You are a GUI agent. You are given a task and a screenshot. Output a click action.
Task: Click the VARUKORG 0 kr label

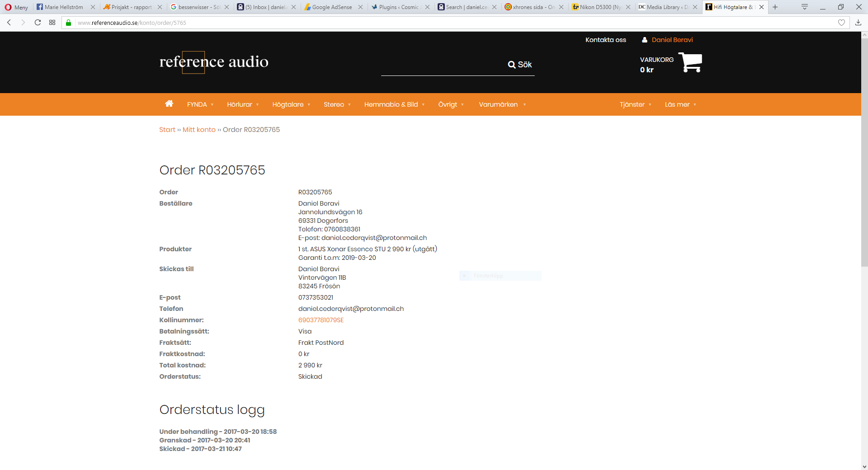656,64
